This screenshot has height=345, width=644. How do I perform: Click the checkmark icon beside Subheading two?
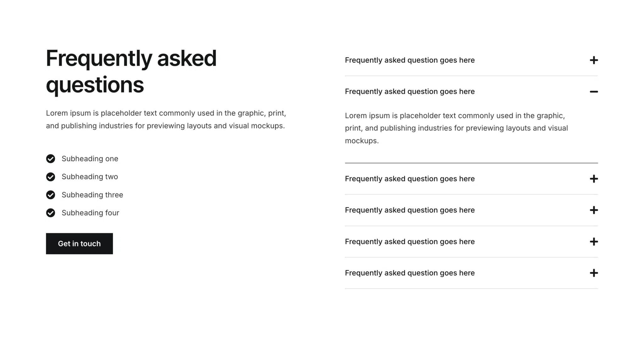tap(51, 177)
